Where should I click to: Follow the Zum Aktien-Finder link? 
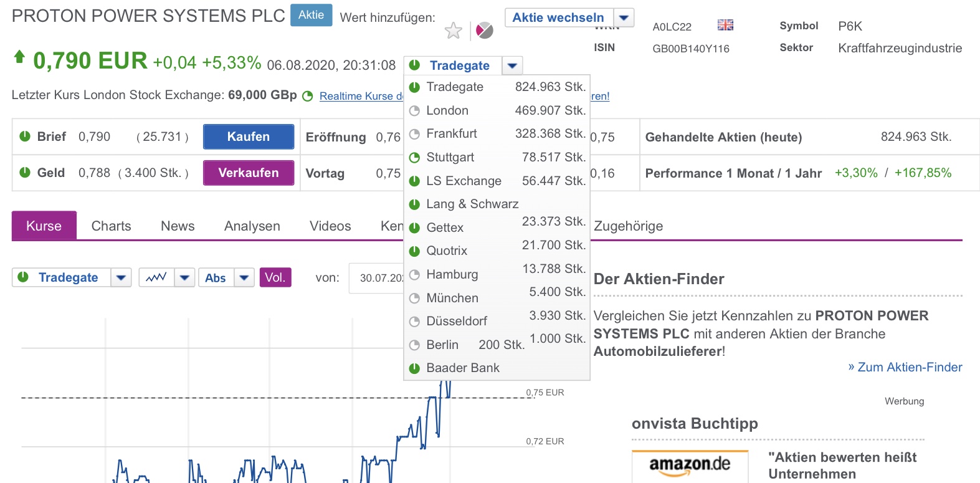point(905,367)
